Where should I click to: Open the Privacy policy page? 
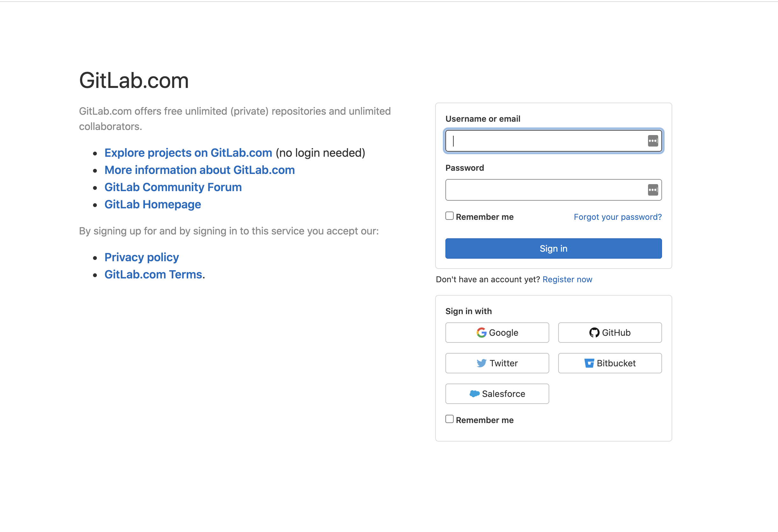click(x=141, y=257)
